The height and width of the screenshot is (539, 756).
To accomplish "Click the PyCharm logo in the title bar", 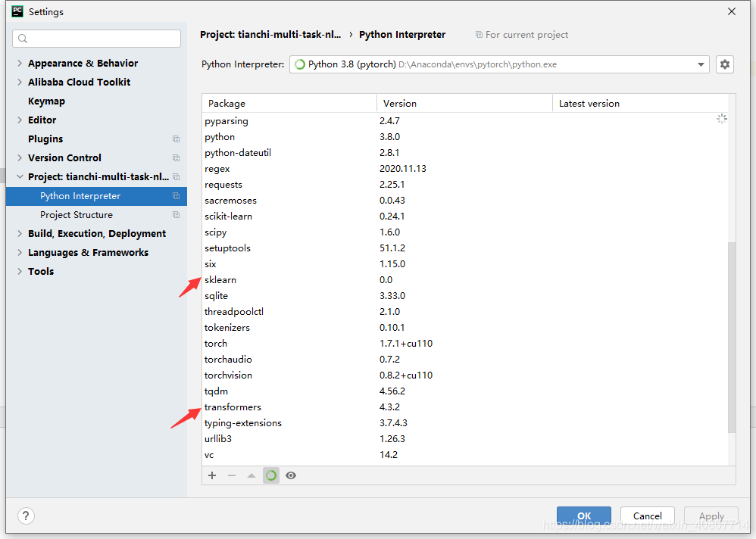I will (x=17, y=11).
